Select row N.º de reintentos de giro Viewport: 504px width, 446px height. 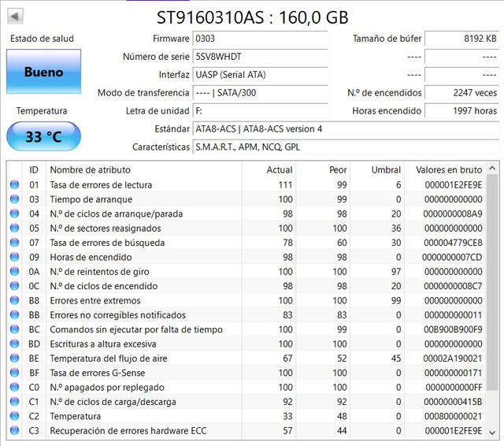[246, 271]
